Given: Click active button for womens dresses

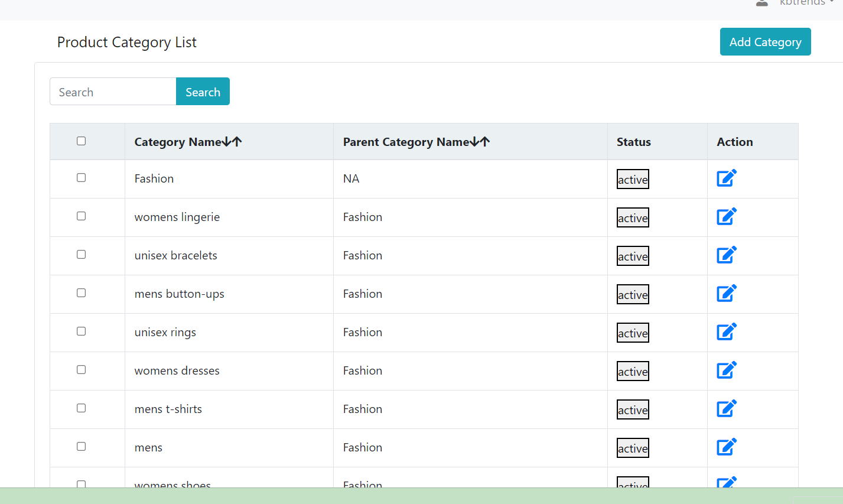Looking at the screenshot, I should (x=633, y=371).
